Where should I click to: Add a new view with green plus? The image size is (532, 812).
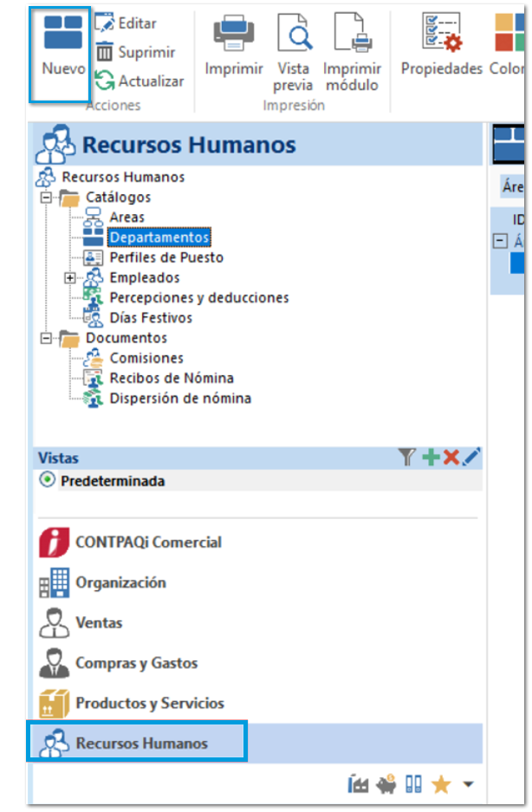(431, 458)
